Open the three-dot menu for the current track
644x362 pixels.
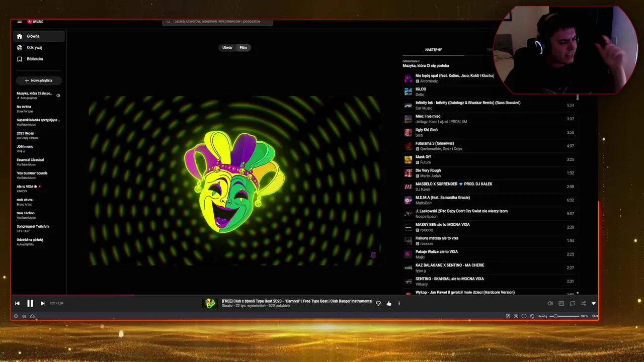click(399, 303)
